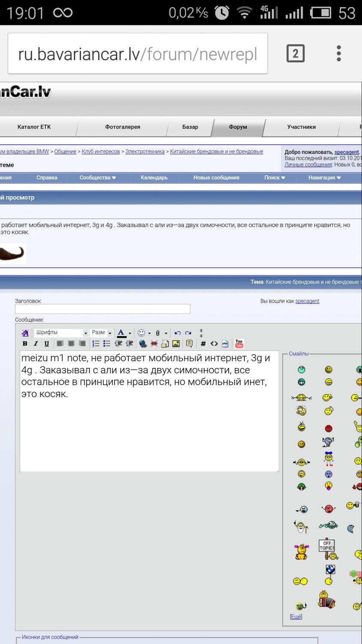Center align message text
Screen dimensions: 362x644
click(71, 343)
